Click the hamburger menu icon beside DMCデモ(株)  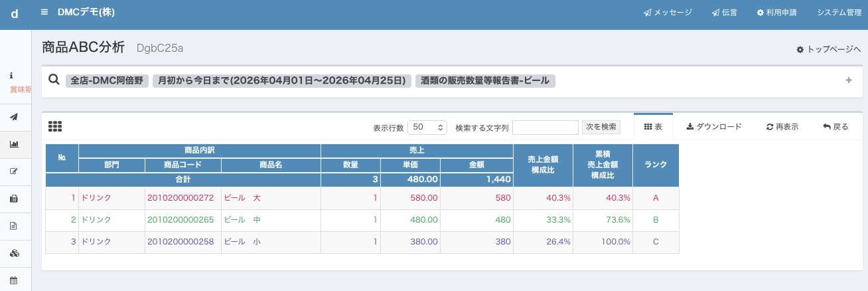point(44,12)
